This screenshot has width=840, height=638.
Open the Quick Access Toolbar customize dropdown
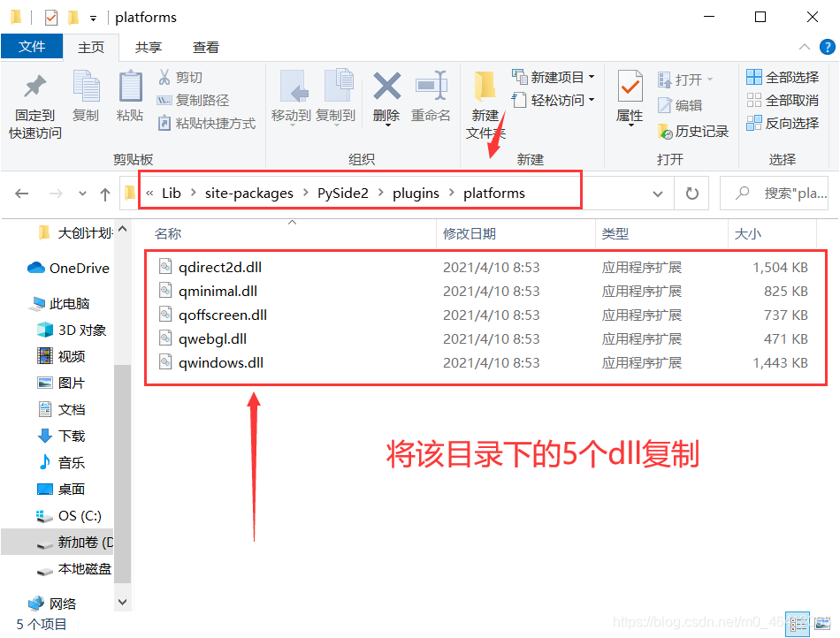[x=93, y=19]
